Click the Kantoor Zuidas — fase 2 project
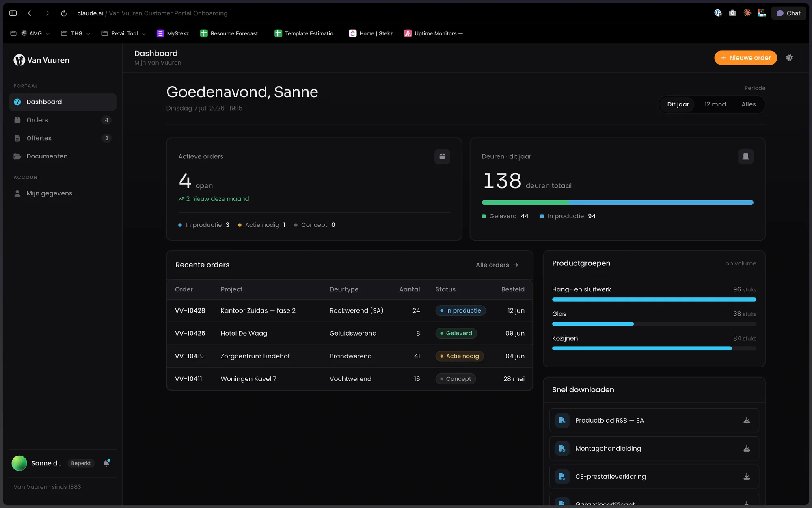Screen dimensions: 812x508 pos(258,310)
